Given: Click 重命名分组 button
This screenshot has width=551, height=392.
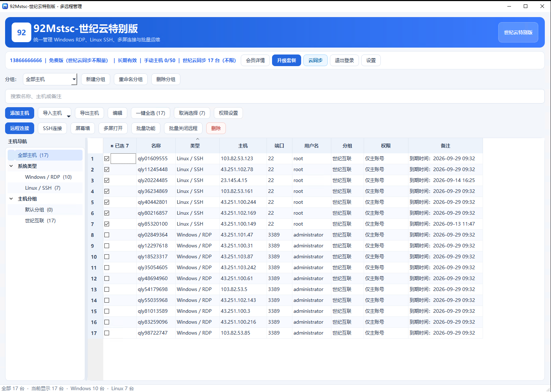Looking at the screenshot, I should [131, 79].
